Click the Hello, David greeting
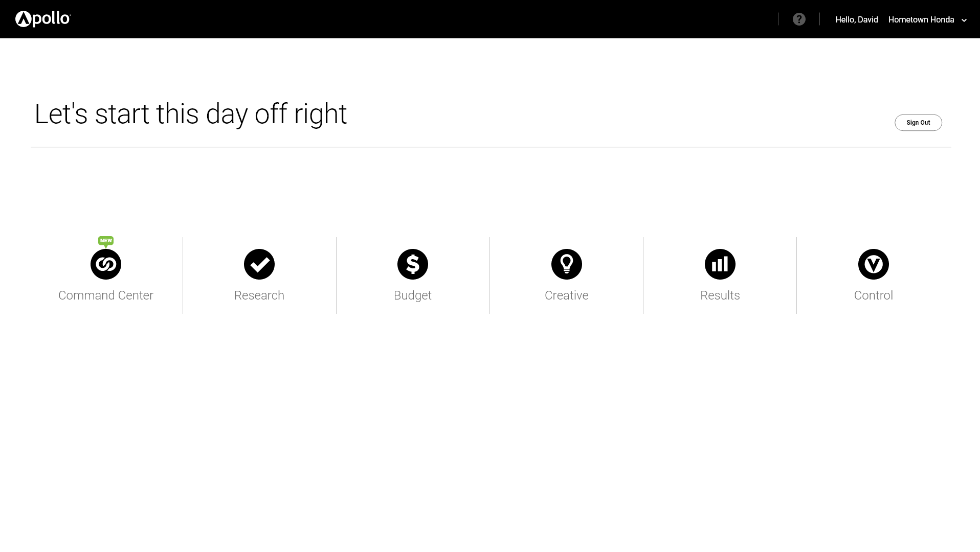 (x=857, y=19)
